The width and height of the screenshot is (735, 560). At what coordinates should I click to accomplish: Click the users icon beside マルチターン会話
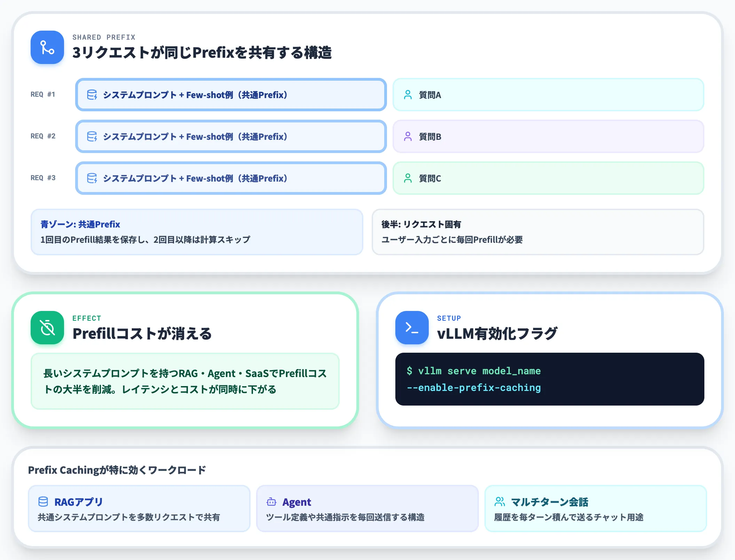[500, 502]
